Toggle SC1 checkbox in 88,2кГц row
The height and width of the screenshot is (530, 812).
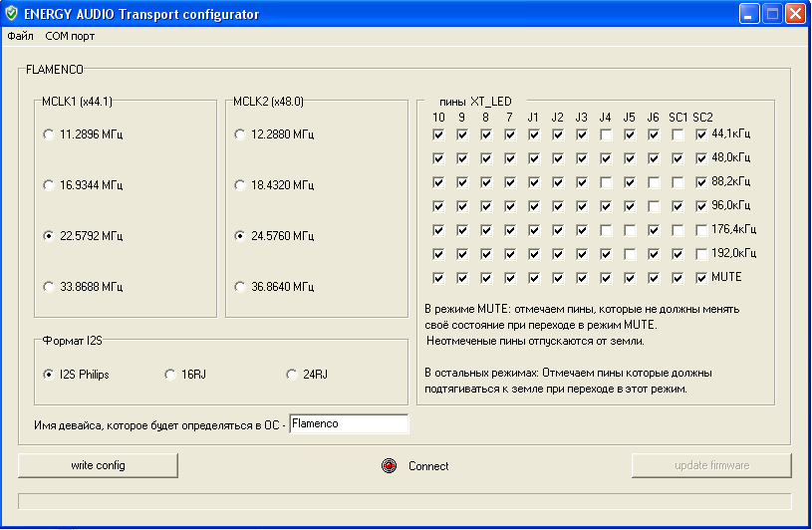pyautogui.click(x=677, y=182)
